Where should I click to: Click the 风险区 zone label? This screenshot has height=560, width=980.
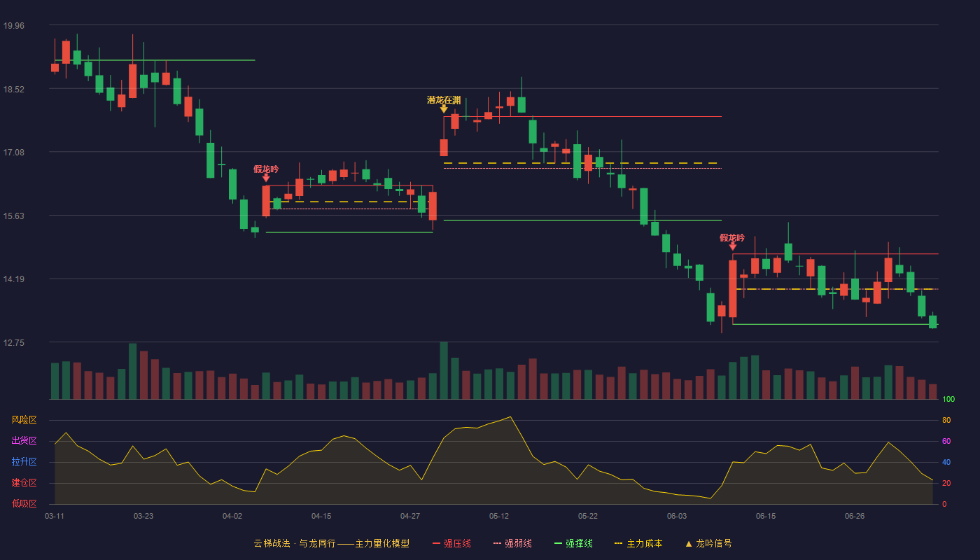[x=24, y=420]
